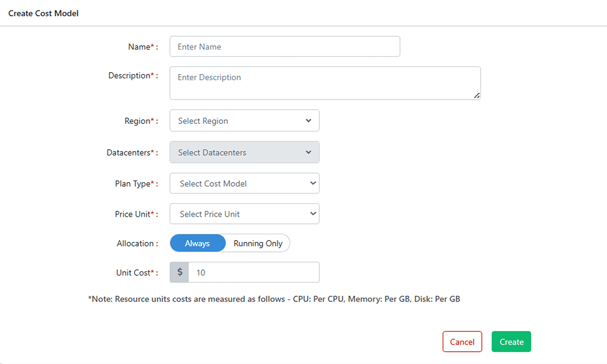Click the chevron arrow on Select Datacenters
607x364 pixels.
point(308,152)
